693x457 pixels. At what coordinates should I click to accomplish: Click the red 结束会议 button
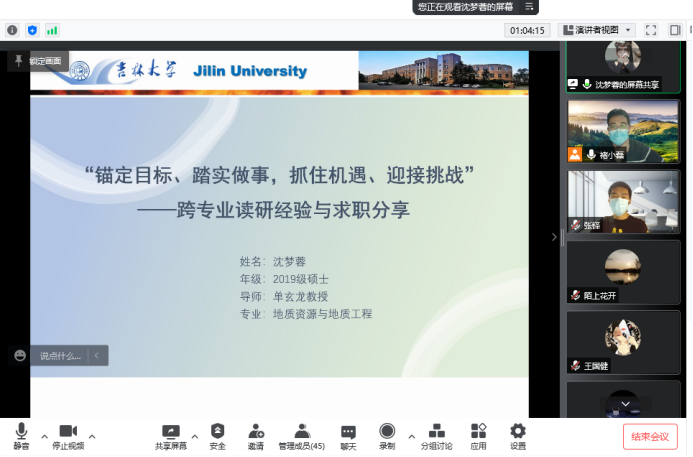(x=649, y=436)
